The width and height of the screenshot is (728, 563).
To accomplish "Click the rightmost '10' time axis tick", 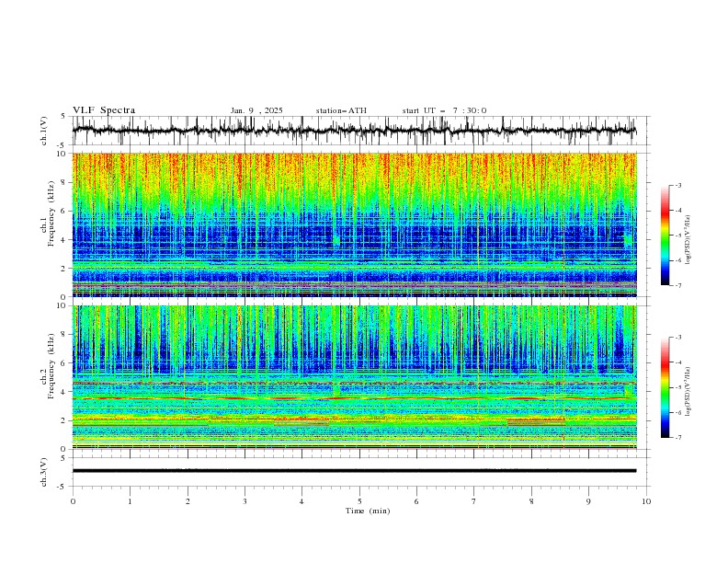I will pyautogui.click(x=646, y=501).
